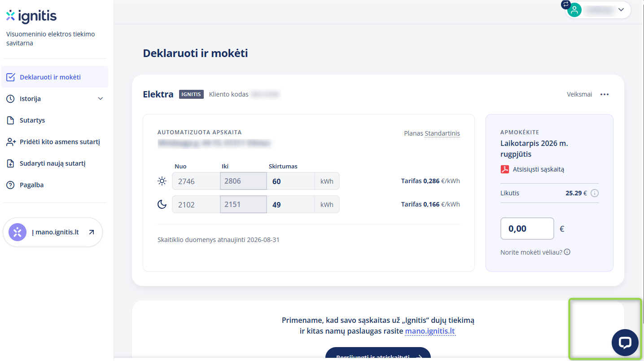Open the chat support widget
This screenshot has height=361, width=644.
click(x=625, y=343)
